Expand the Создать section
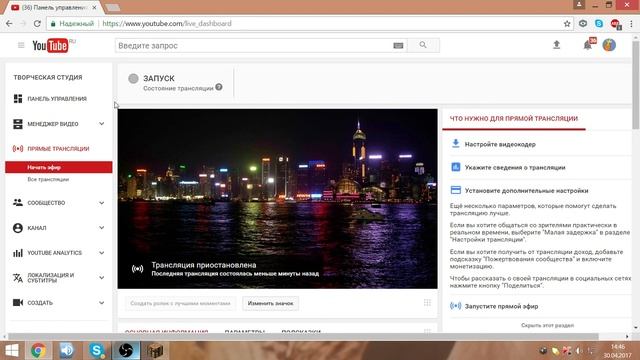640x360 pixels. click(x=101, y=303)
